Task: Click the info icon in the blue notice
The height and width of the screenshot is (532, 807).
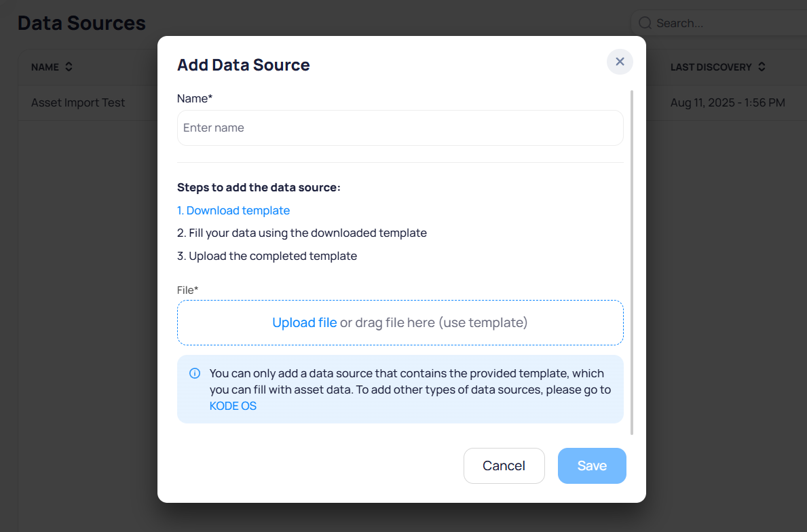Action: (195, 373)
